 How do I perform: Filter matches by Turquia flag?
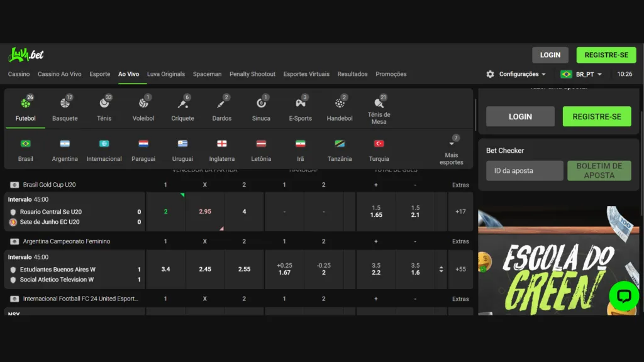pyautogui.click(x=379, y=144)
